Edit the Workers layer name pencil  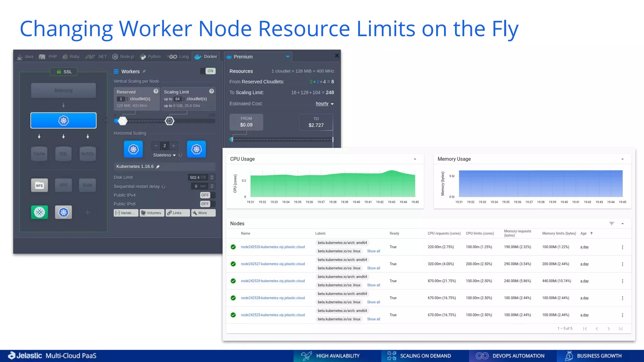tap(144, 71)
